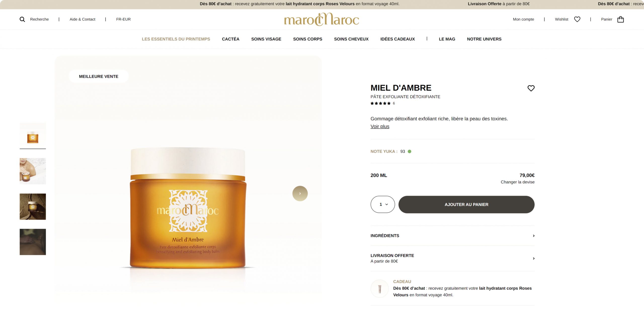Open the shopping bag cart icon
644x334 pixels.
tap(620, 19)
